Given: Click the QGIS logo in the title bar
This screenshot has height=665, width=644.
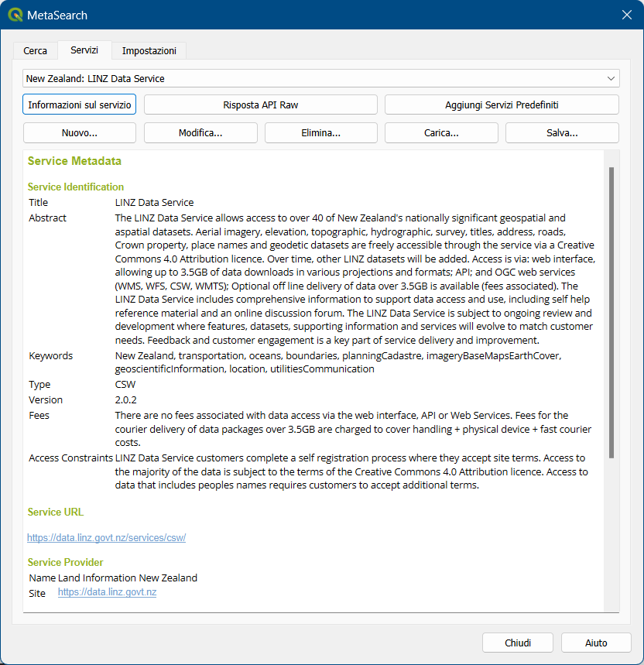Looking at the screenshot, I should tap(15, 15).
